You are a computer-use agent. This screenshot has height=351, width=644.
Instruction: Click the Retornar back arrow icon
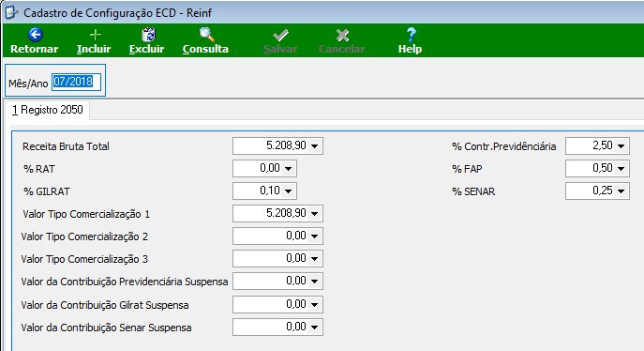click(x=36, y=35)
